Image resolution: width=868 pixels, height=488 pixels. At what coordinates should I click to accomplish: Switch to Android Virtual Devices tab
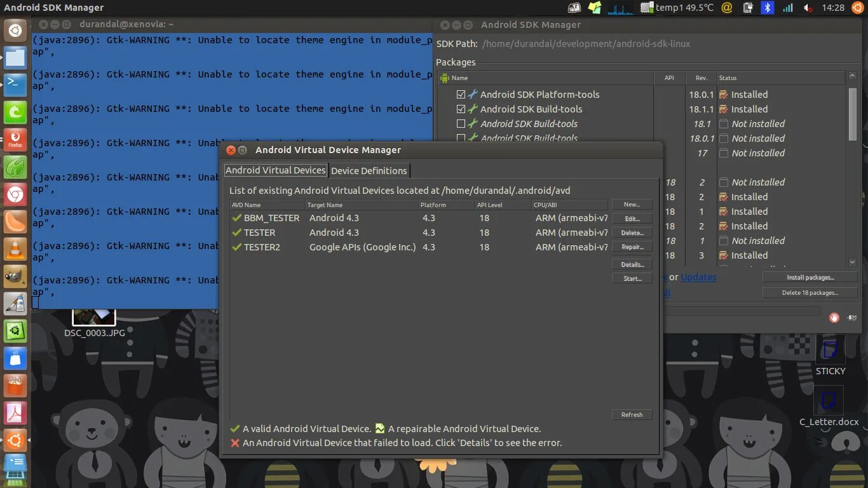276,170
